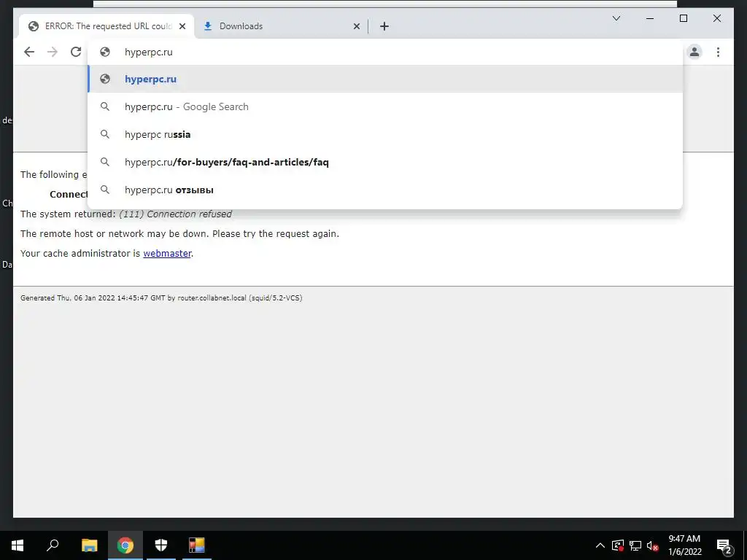Close the ERROR tab
The height and width of the screenshot is (560, 747).
coord(182,26)
